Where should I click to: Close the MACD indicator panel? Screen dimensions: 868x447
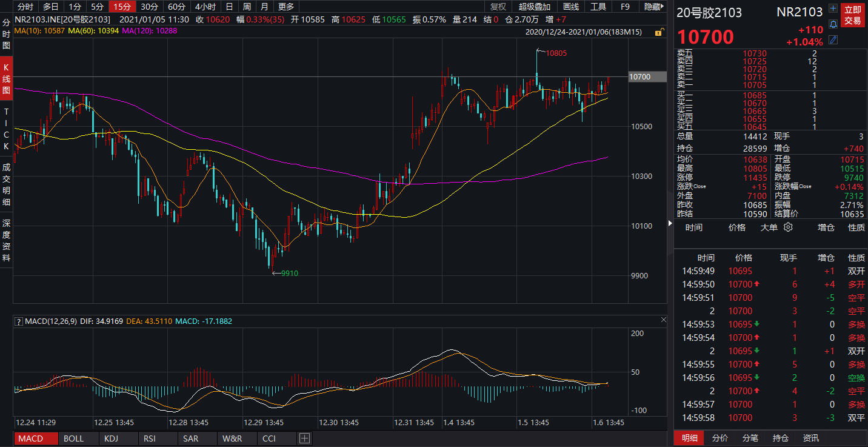[x=664, y=319]
